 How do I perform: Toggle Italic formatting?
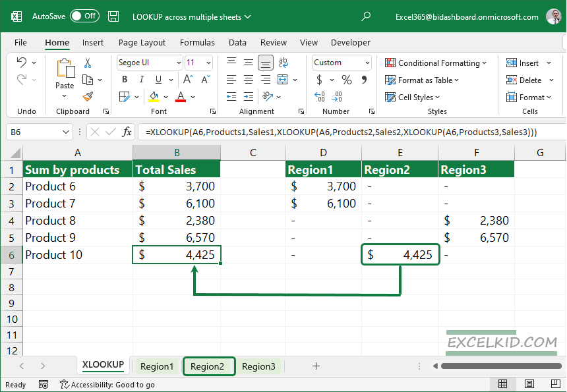tap(141, 80)
